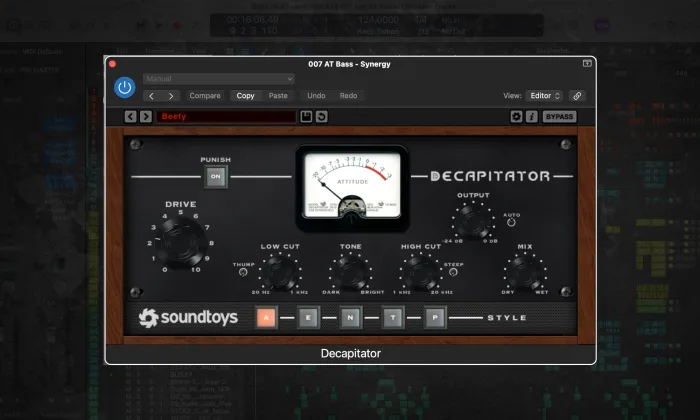Go to previous Soundtoys preset arrow
This screenshot has height=420, width=700.
[x=130, y=117]
